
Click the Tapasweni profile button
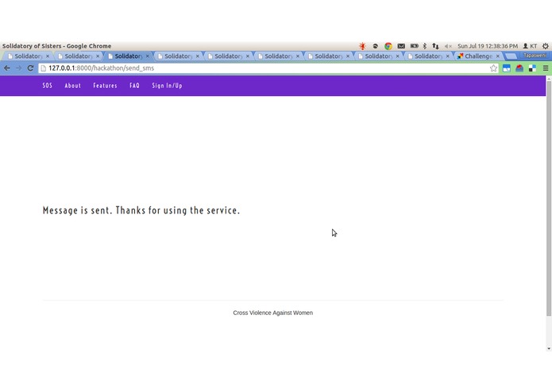point(535,56)
